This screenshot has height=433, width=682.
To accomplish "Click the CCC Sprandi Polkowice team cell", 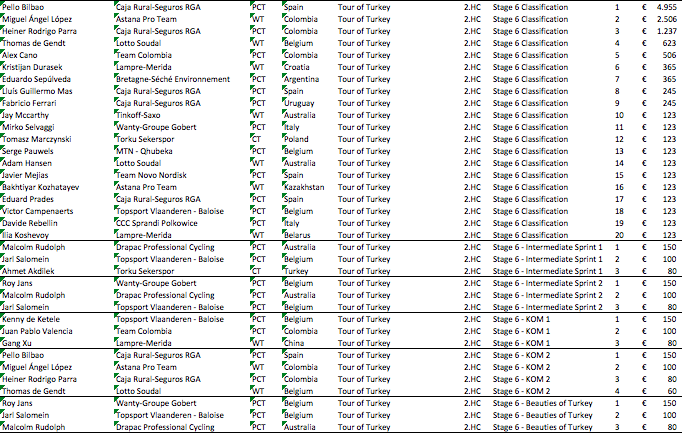I will [157, 223].
